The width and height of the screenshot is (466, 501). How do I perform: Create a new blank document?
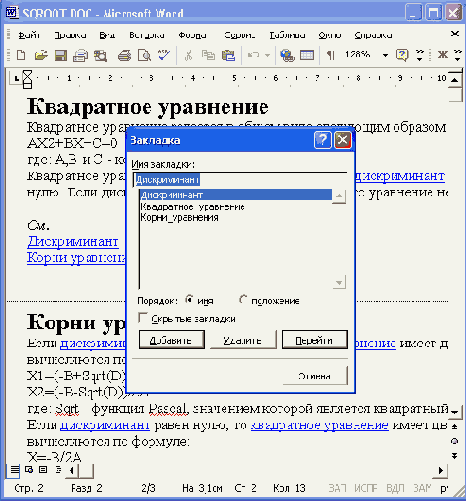coord(21,55)
